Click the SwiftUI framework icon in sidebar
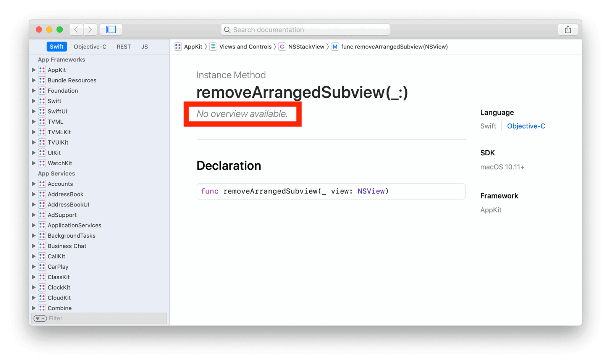This screenshot has height=364, width=611. (42, 111)
